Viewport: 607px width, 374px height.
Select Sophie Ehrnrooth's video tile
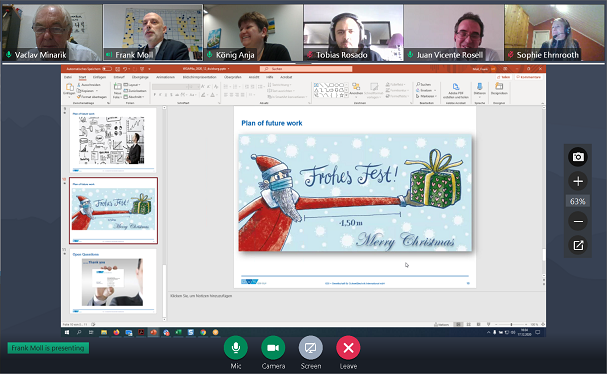point(554,33)
